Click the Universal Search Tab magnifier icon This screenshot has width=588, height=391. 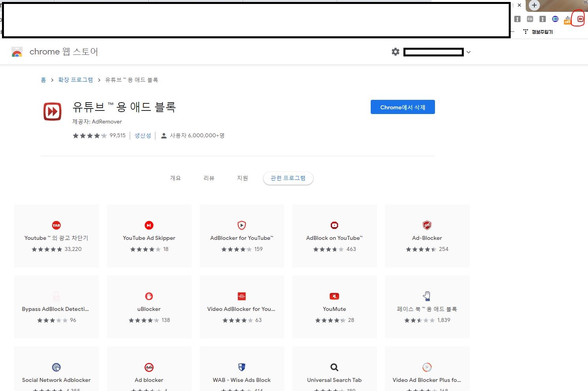334,367
